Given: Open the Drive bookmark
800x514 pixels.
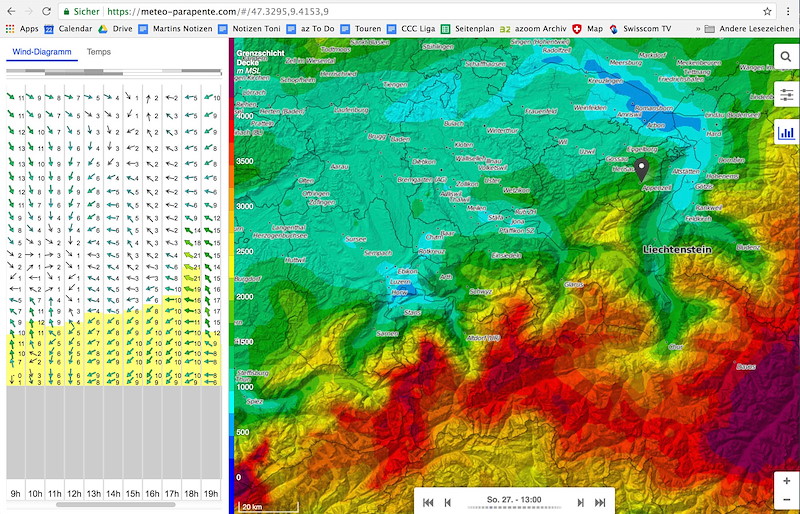Looking at the screenshot, I should 115,29.
